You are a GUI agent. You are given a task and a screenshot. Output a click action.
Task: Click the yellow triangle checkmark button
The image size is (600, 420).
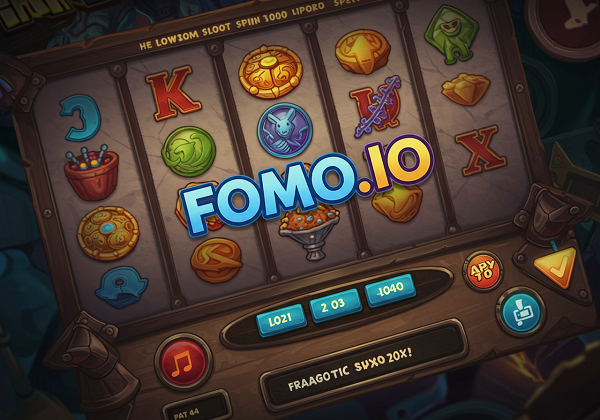point(555,267)
